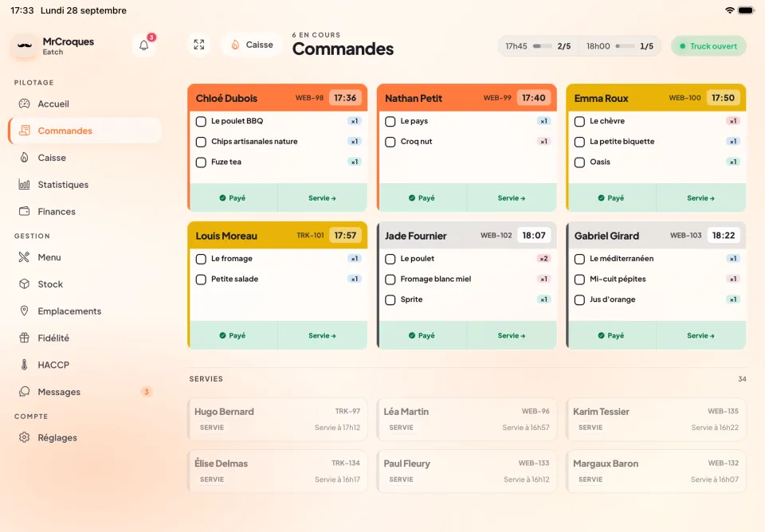Go to Statistiques section
The width and height of the screenshot is (765, 532).
pyautogui.click(x=85, y=184)
